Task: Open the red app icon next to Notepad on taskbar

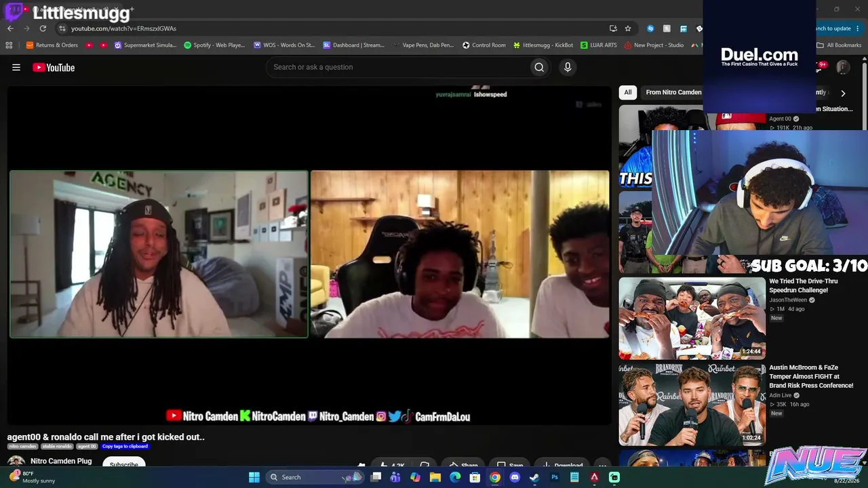Action: pos(594,477)
